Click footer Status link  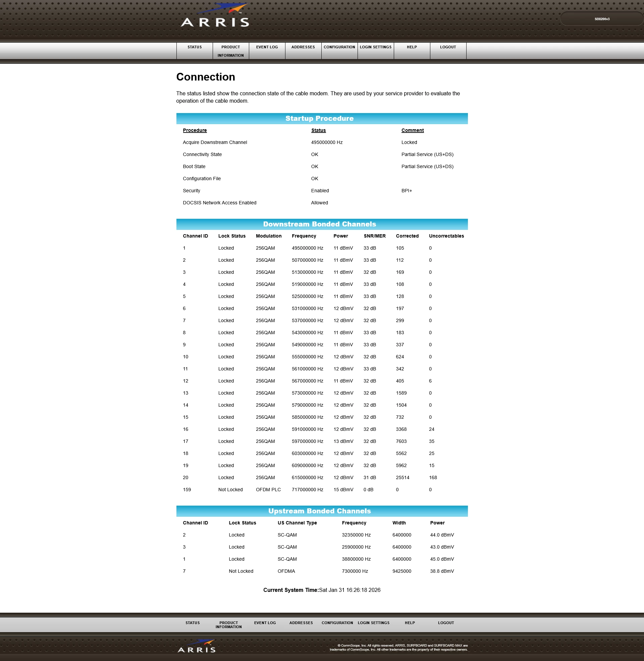[193, 623]
